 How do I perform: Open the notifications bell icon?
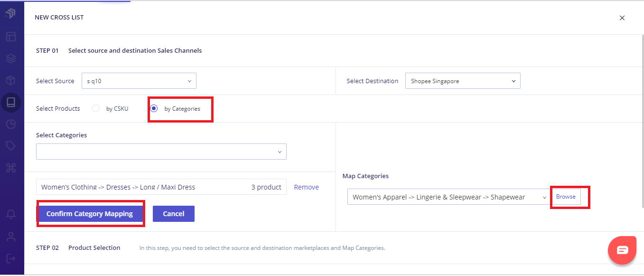click(x=11, y=214)
